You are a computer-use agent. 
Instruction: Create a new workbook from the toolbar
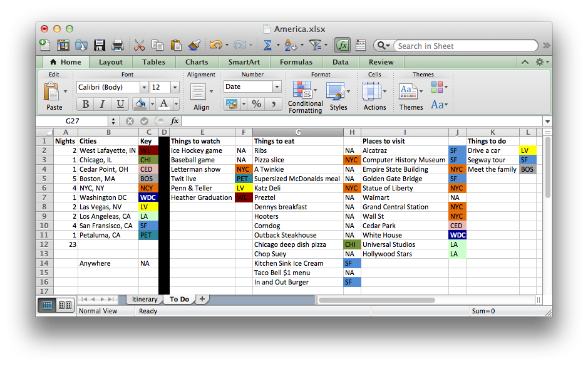(44, 45)
